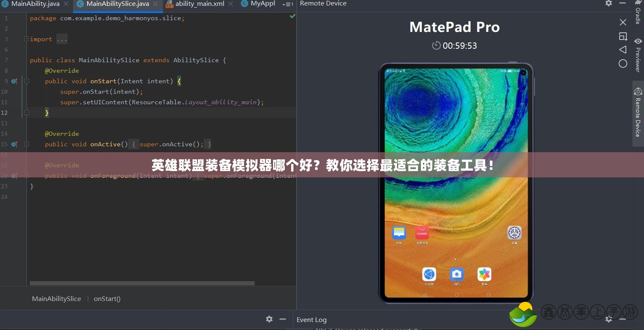The width and height of the screenshot is (644, 330).
Task: Launch the Camera app on tablet dock
Action: point(457,275)
